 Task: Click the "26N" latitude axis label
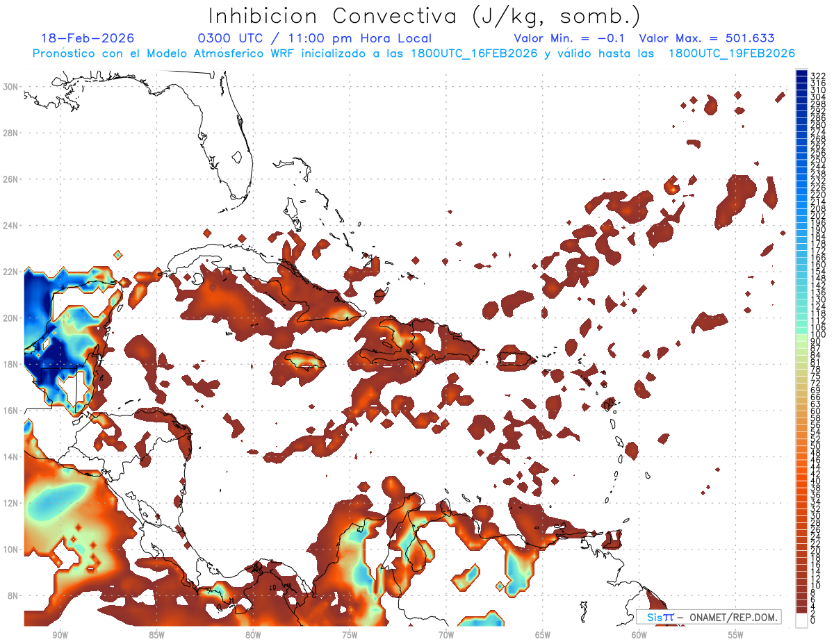(x=11, y=179)
